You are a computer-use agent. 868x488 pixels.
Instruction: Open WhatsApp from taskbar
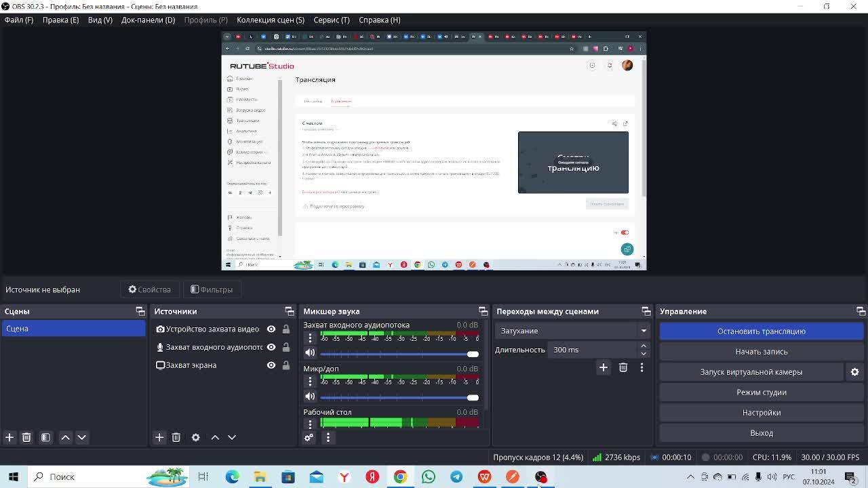tap(428, 476)
